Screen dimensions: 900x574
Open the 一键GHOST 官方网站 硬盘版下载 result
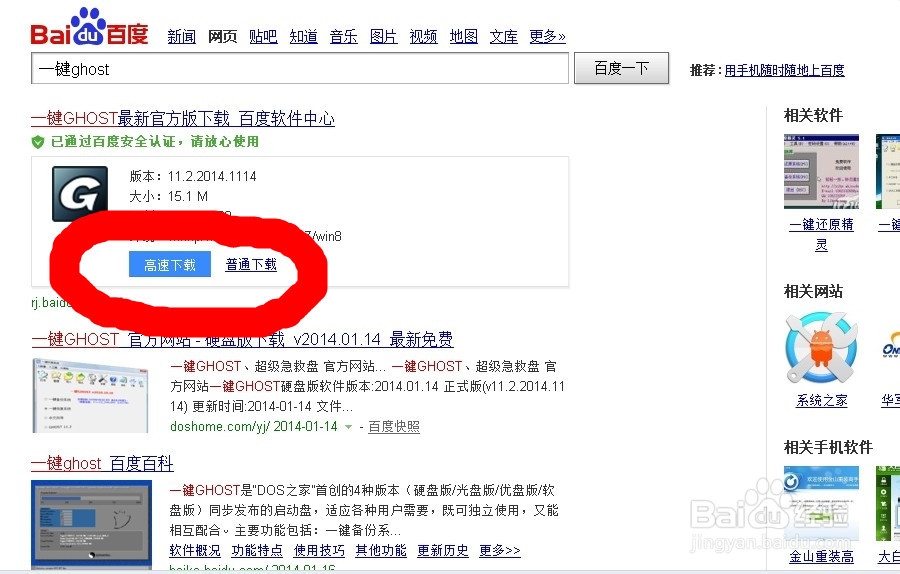pyautogui.click(x=242, y=339)
